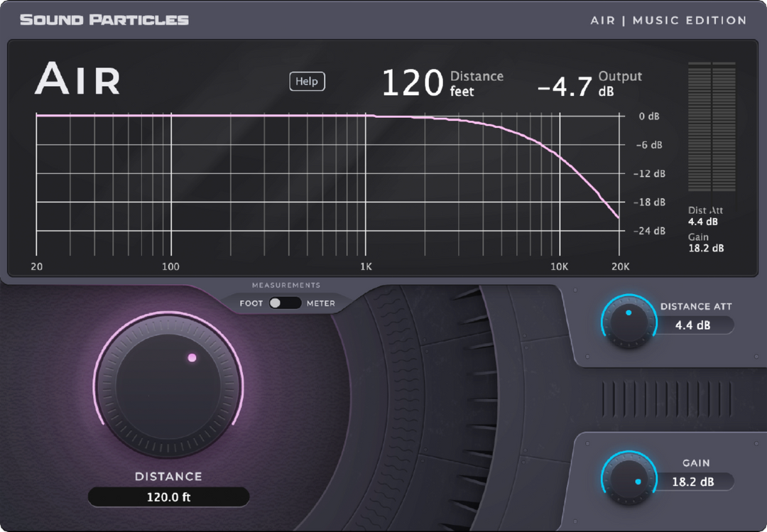Click the 120.0 ft distance value field
767x532 pixels.
[x=169, y=497]
